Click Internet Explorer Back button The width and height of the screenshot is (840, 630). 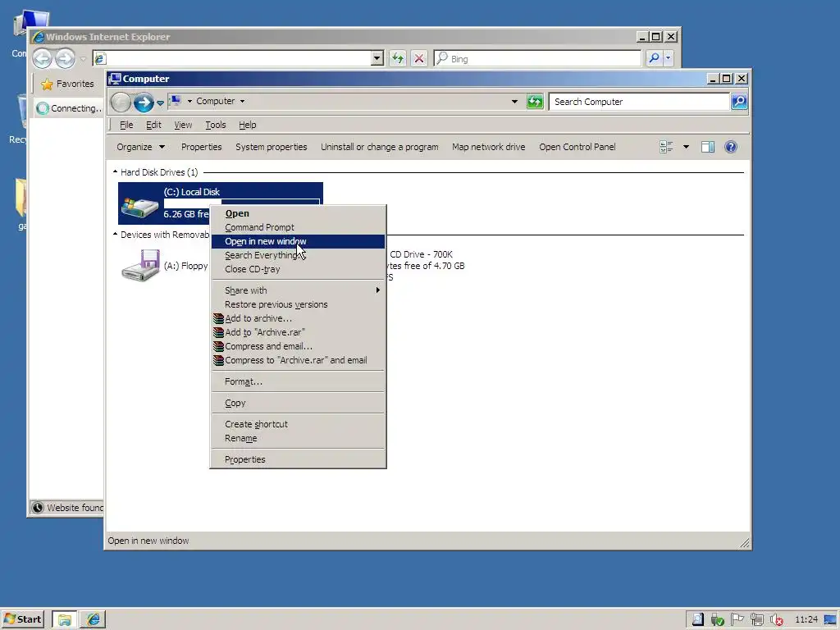43,58
